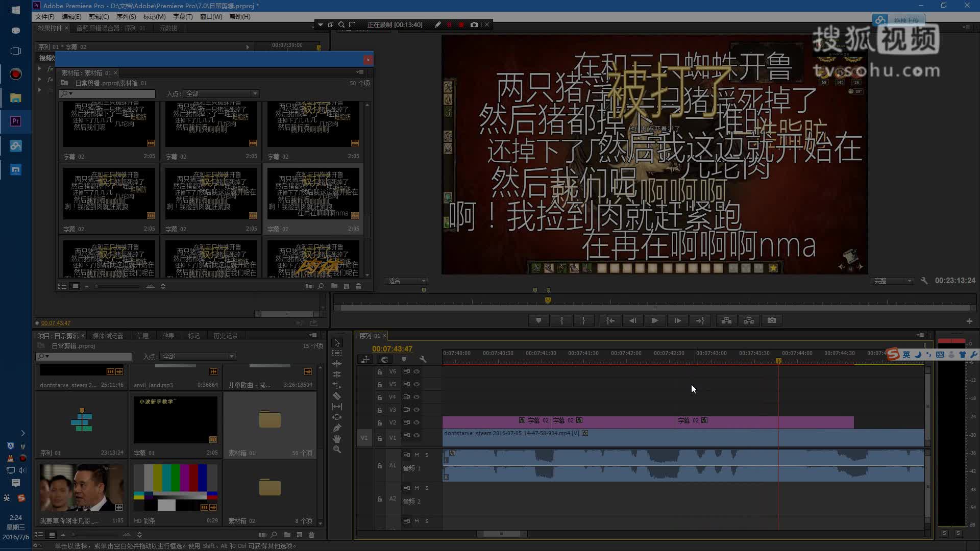Image resolution: width=980 pixels, height=551 pixels.
Task: Select the Razor tool
Action: 337,396
